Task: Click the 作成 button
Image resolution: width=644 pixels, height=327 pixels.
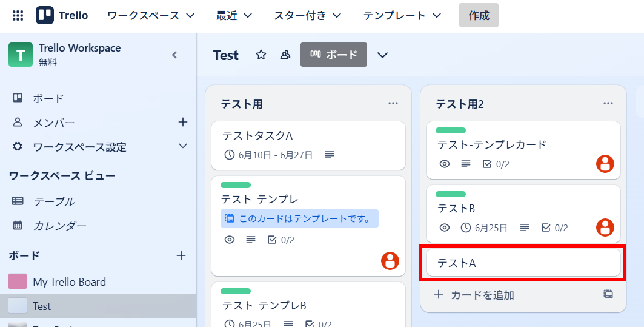Action: pos(479,16)
